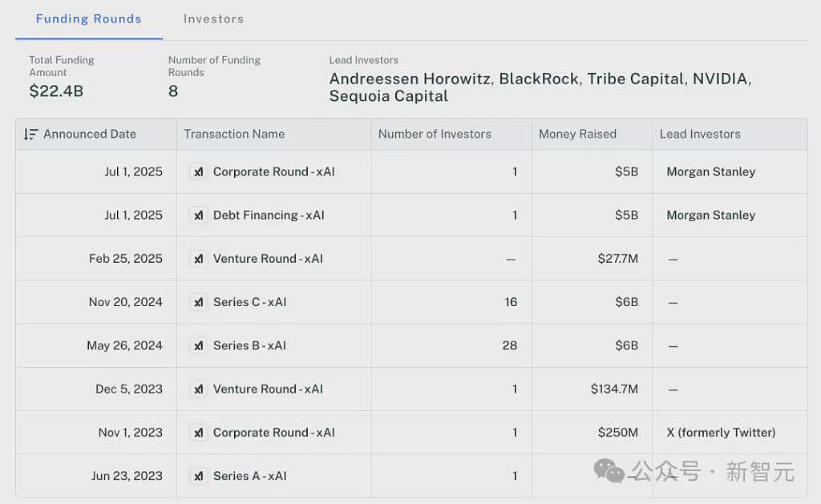Open Andreessen Horowitz lead investor link
The width and height of the screenshot is (821, 504).
tap(410, 79)
